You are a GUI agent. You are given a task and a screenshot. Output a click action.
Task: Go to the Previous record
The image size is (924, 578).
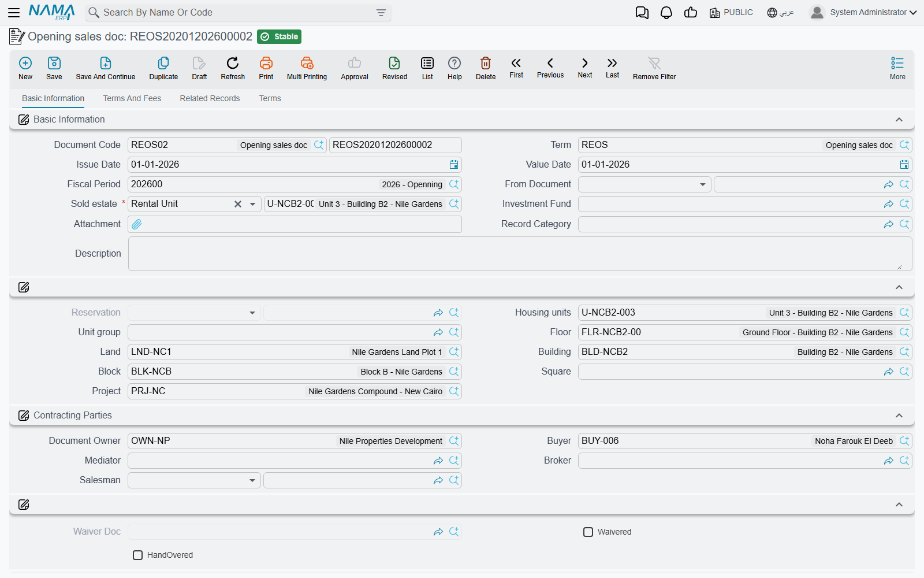(550, 68)
